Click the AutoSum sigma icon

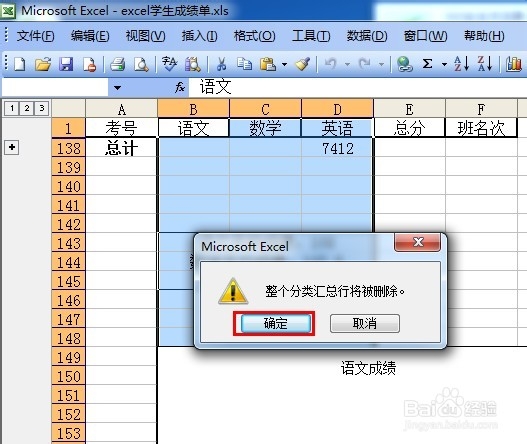click(428, 64)
